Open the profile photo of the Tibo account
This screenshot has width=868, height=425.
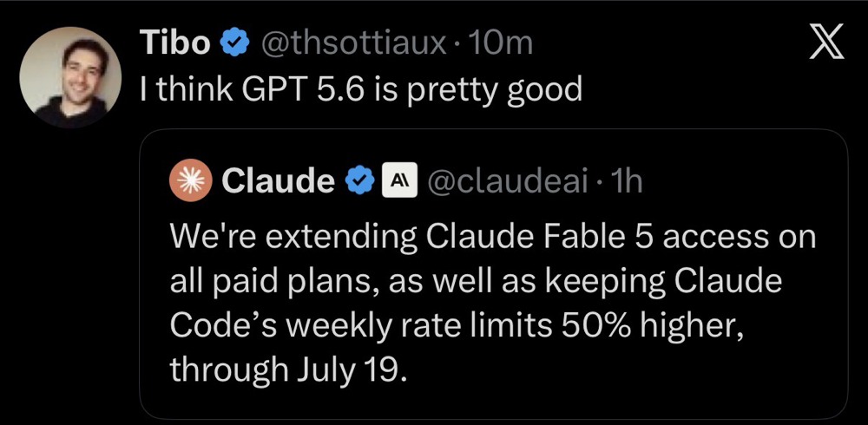click(x=70, y=77)
